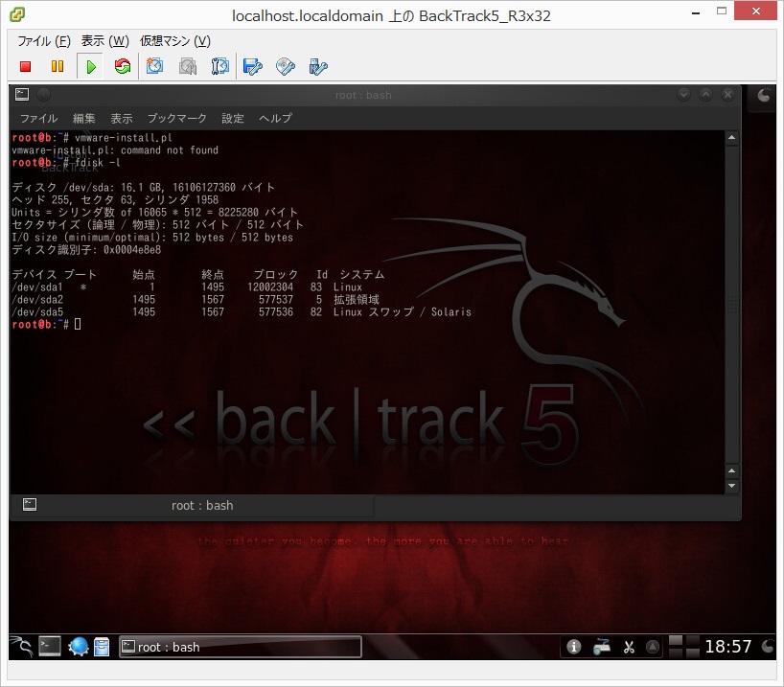
Task: Launch the Konsole terminal from the panel
Action: [x=50, y=647]
